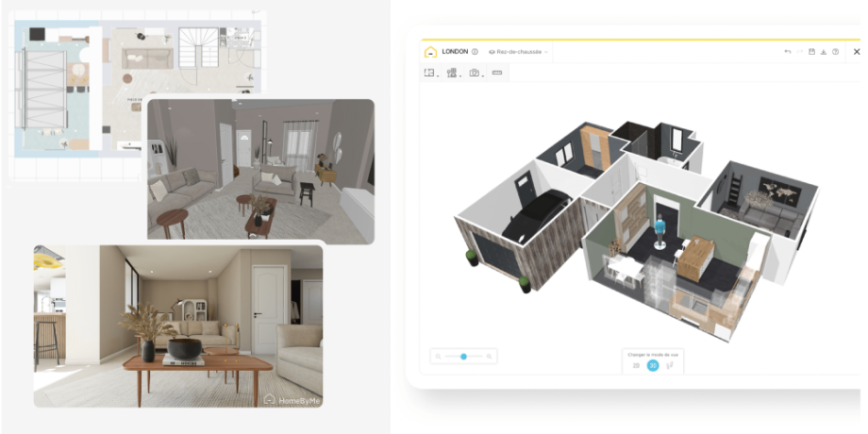Open help with the question mark icon

pos(835,52)
